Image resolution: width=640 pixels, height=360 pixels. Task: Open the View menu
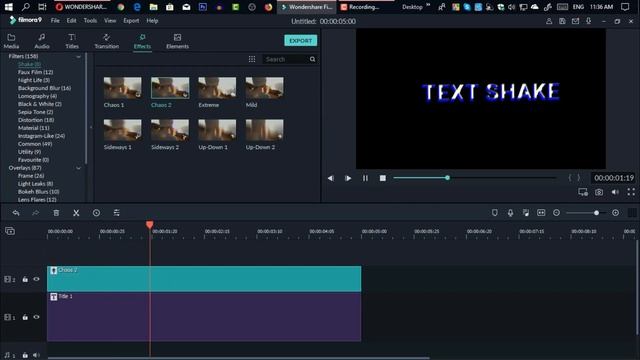click(110, 20)
